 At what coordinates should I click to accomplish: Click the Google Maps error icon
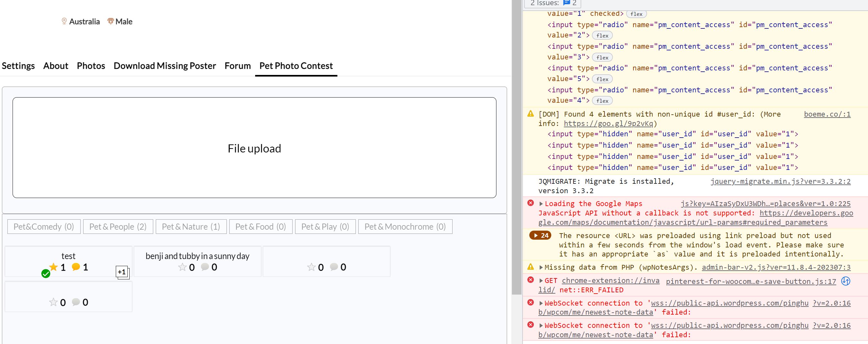coord(531,203)
